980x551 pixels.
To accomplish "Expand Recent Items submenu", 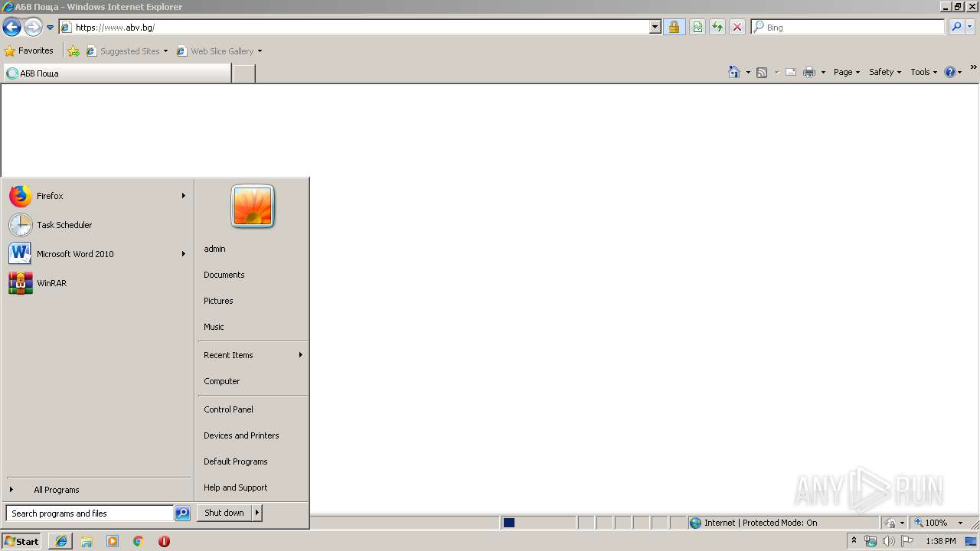I will [x=253, y=355].
